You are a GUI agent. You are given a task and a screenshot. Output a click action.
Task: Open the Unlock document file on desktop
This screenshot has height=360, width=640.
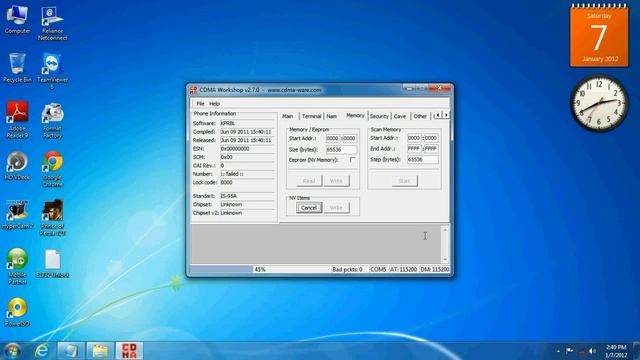[53, 264]
